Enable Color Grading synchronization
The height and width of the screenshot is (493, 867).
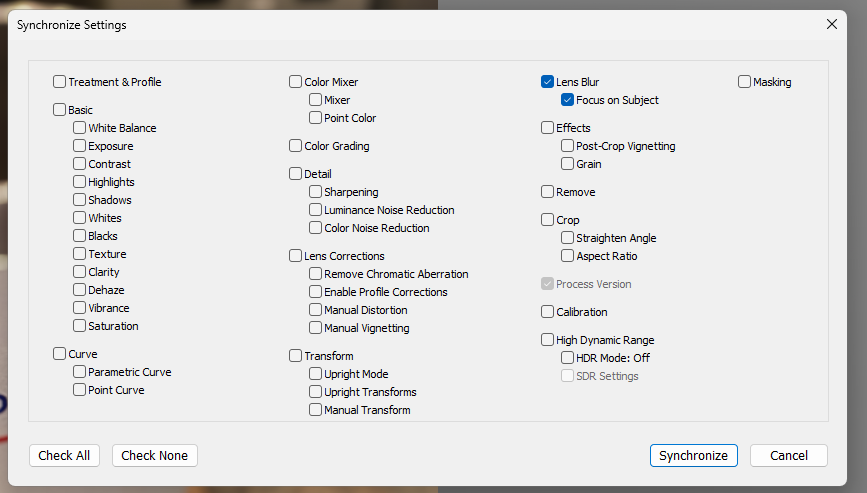[x=295, y=146]
